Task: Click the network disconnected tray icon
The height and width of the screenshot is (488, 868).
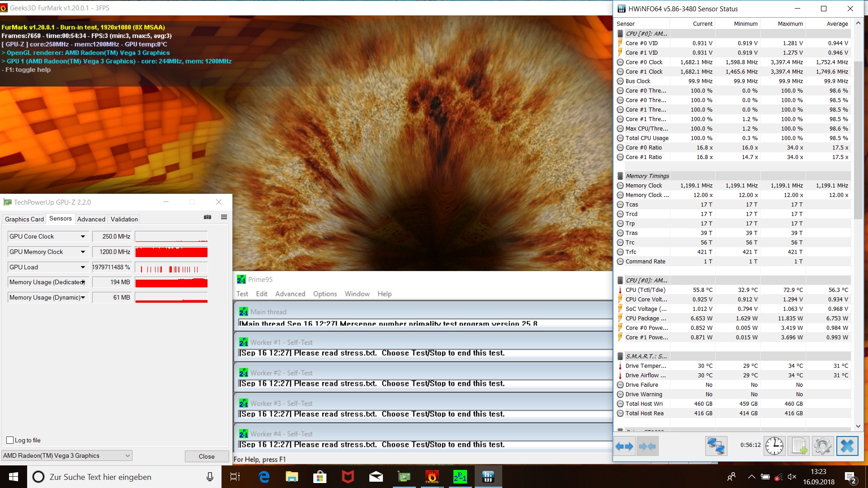Action: tap(778, 477)
